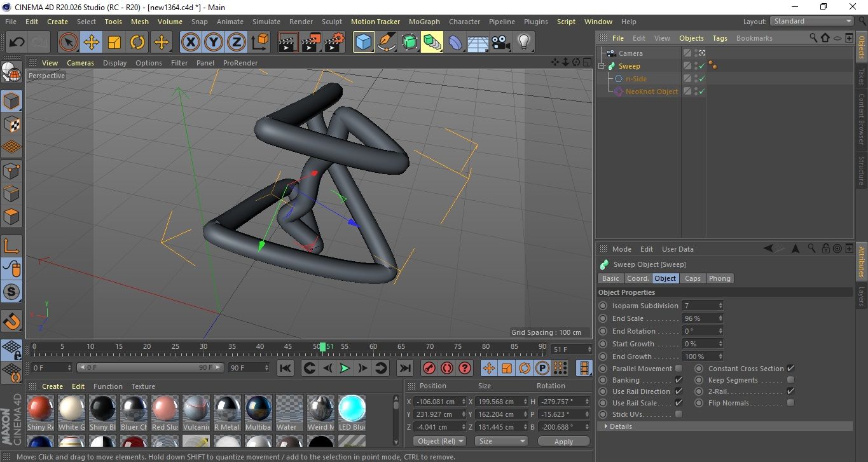The height and width of the screenshot is (462, 868).
Task: Open the Layout dropdown showing Standard
Action: click(x=812, y=21)
